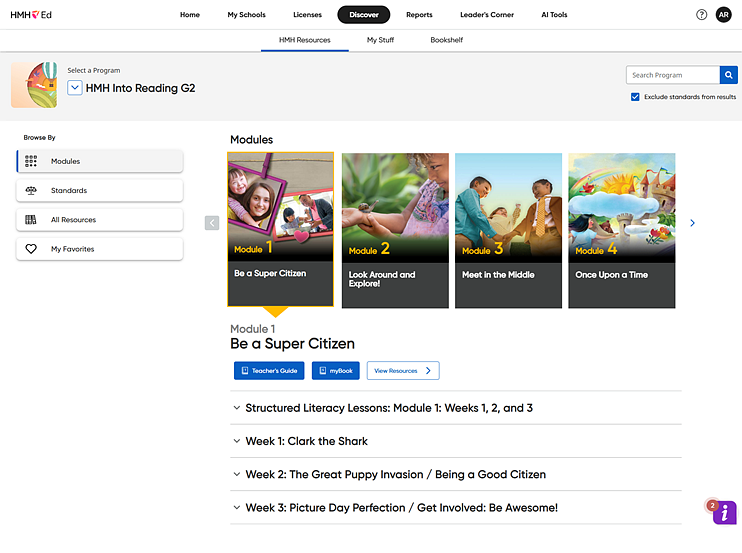This screenshot has width=742, height=553.
Task: Open the Licenses menu
Action: (307, 15)
